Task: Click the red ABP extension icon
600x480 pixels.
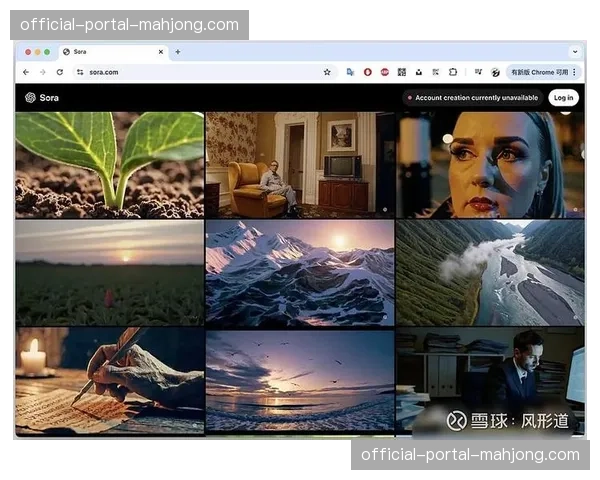Action: [x=384, y=72]
